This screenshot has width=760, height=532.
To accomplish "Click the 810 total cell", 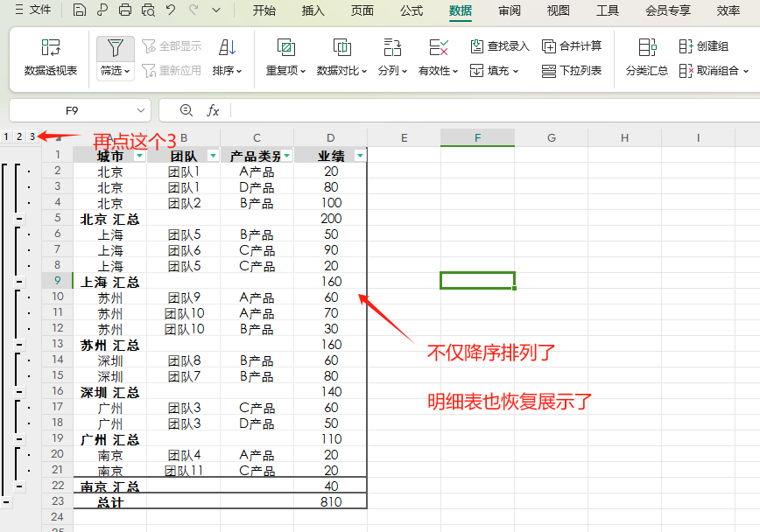I will (x=331, y=502).
